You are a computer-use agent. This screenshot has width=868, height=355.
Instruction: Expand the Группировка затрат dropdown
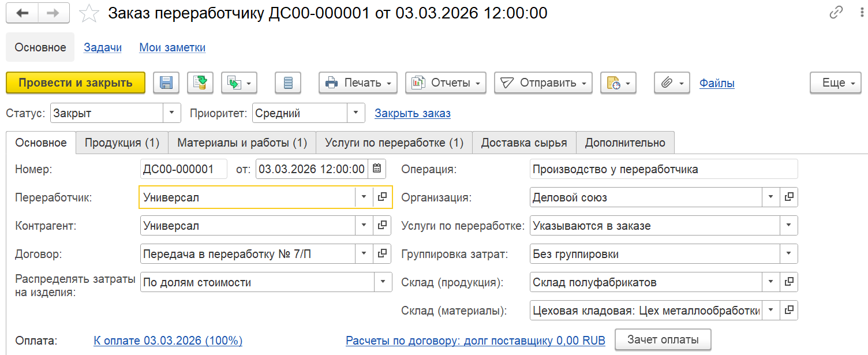coord(788,253)
